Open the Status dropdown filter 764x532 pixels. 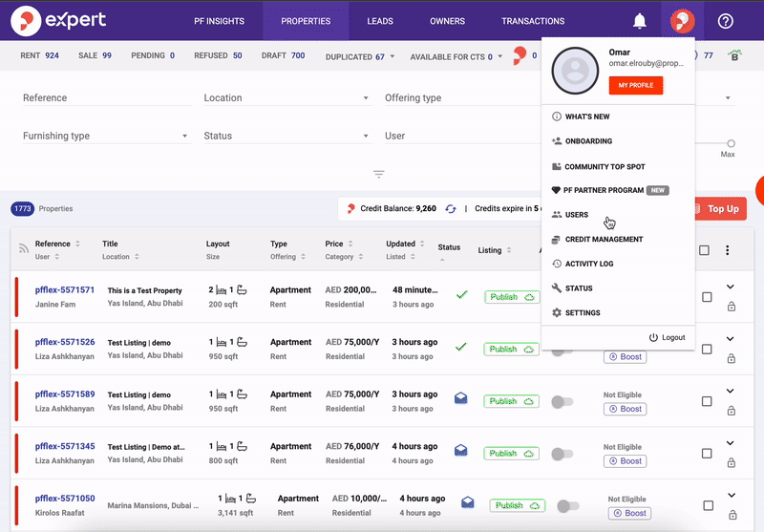point(287,136)
